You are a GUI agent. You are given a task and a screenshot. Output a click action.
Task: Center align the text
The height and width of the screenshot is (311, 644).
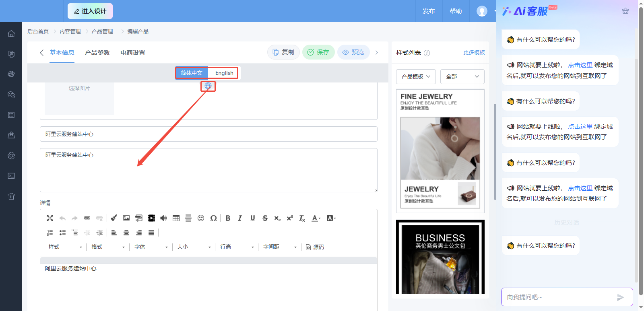pos(126,233)
